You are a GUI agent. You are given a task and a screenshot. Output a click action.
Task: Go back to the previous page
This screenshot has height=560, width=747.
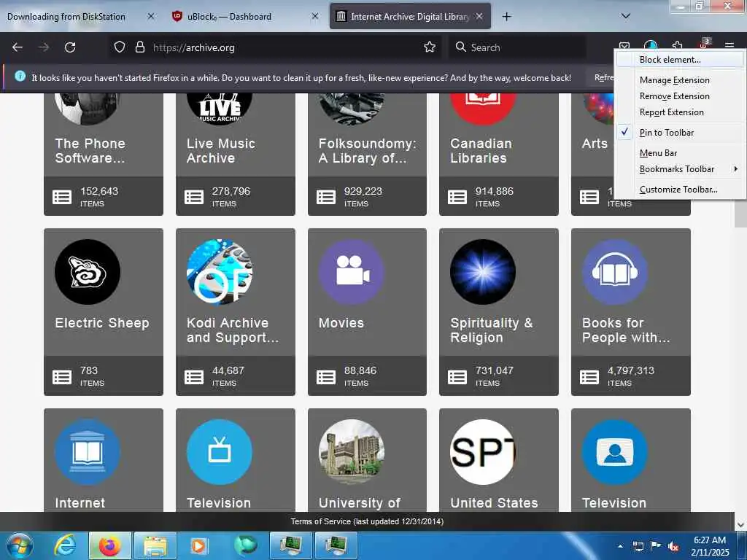[x=18, y=47]
